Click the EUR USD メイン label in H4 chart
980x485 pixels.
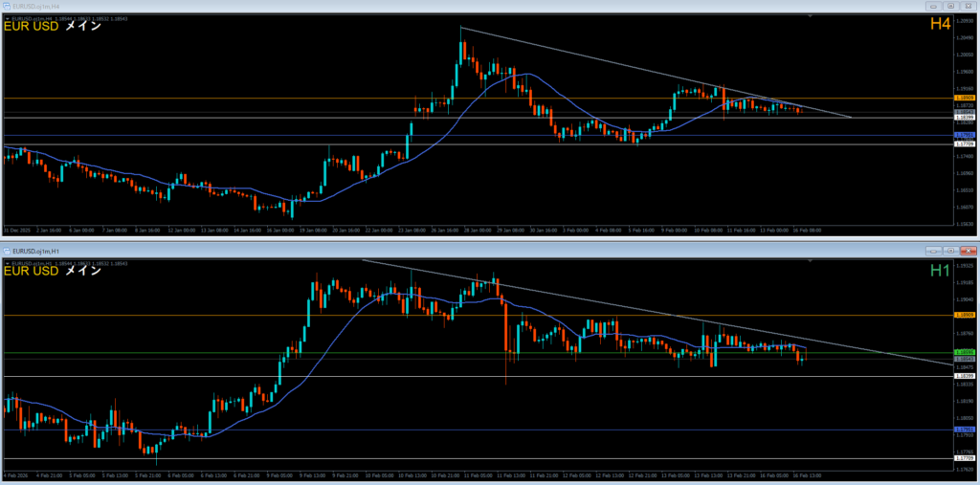(x=52, y=27)
